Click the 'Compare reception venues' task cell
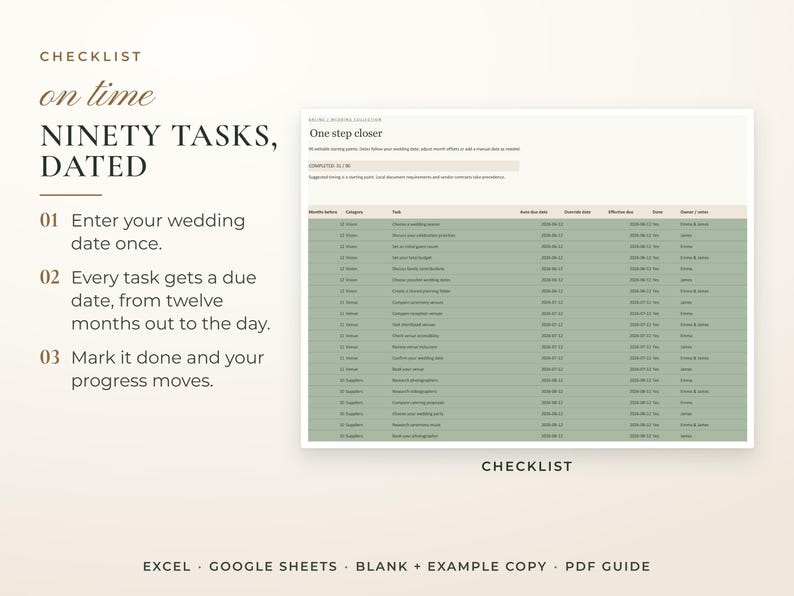This screenshot has height=596, width=794. (417, 313)
